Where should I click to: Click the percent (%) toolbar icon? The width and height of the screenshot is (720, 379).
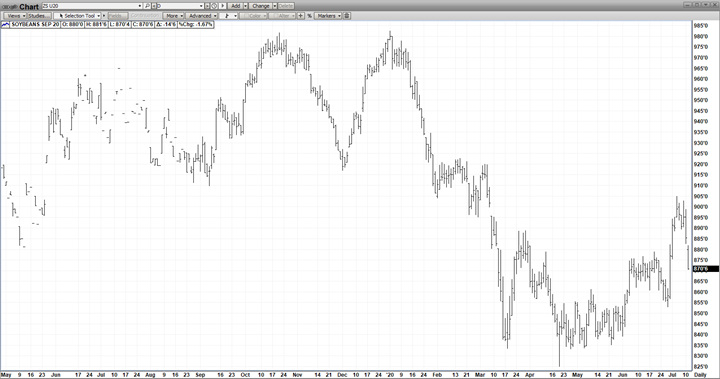pyautogui.click(x=309, y=16)
